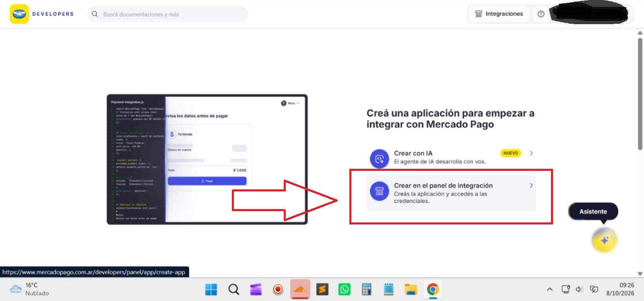Open the volume speaker tray icon
Screen dimensions: 644x301
pos(580,289)
